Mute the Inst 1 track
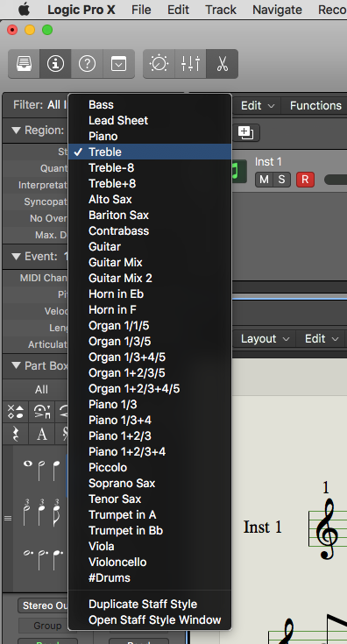The image size is (347, 644). tap(264, 180)
